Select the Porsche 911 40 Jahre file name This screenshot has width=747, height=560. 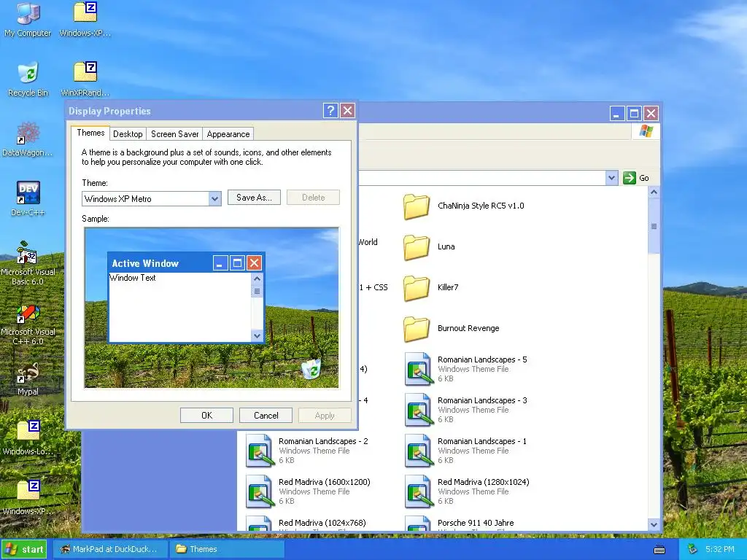coord(476,523)
